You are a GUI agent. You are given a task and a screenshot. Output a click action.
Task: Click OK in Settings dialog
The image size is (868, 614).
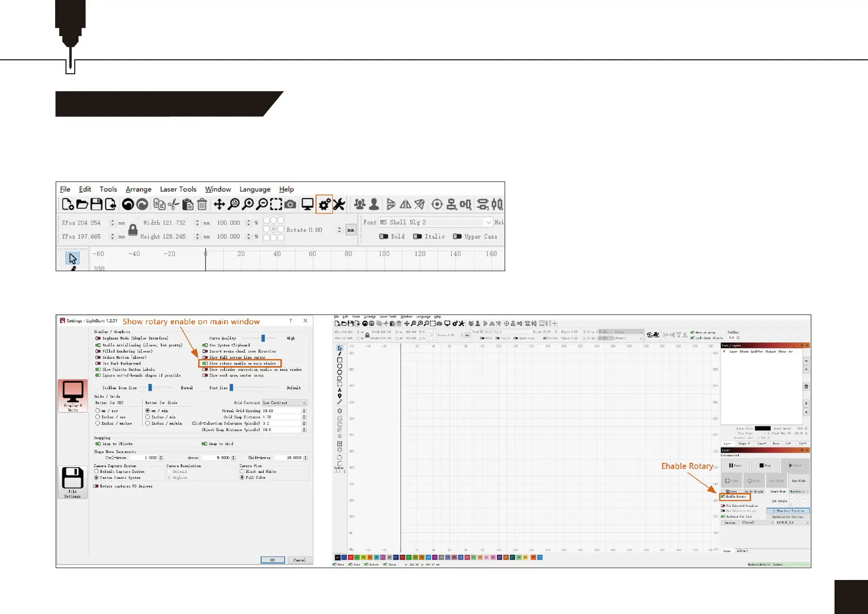click(x=273, y=560)
